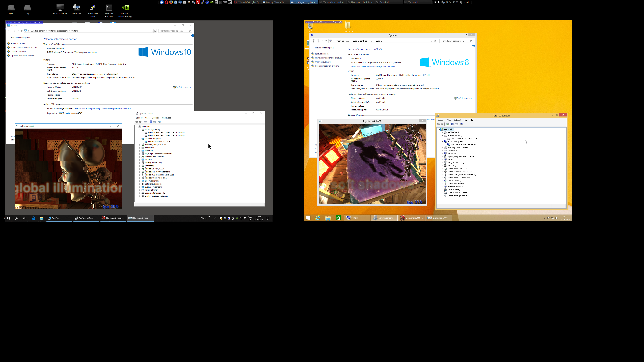This screenshot has height=362, width=644.
Task: Select QEMU HARDDISK ATA Device entry
Action: click(464, 138)
